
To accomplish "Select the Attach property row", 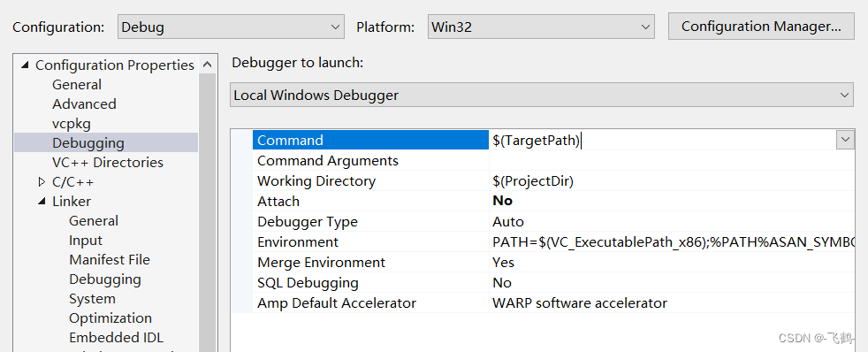I will 553,202.
